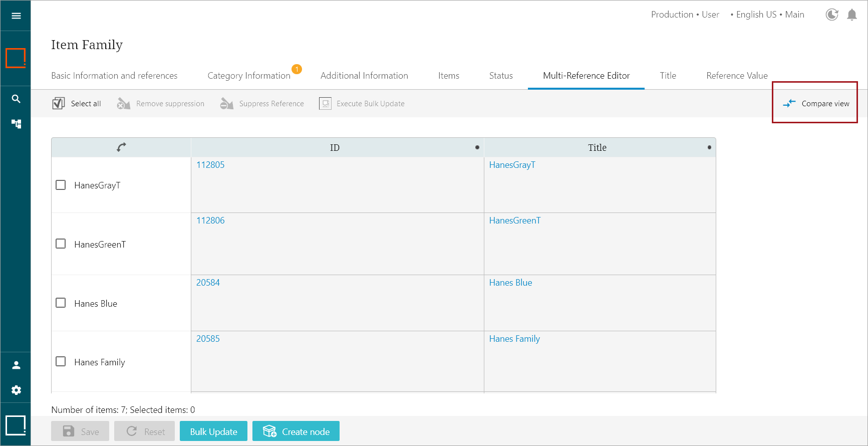
Task: Click the white square icon at sidebar bottom
Action: 16,425
